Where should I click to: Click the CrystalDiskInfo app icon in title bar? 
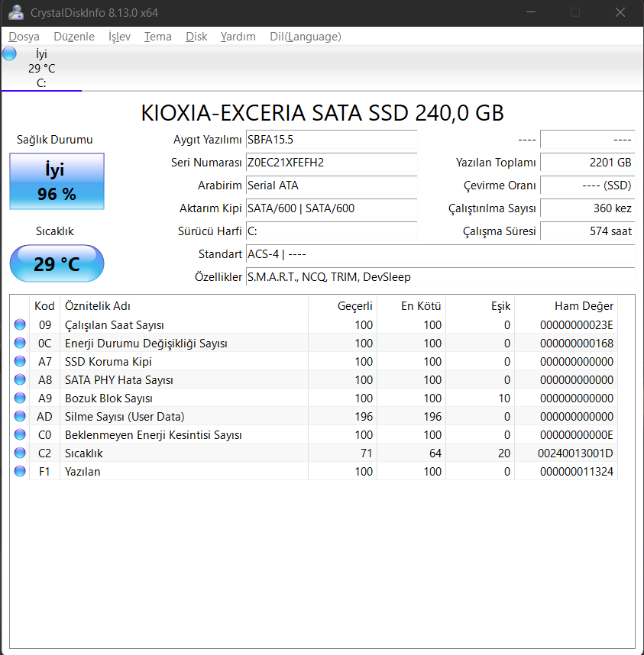point(16,12)
